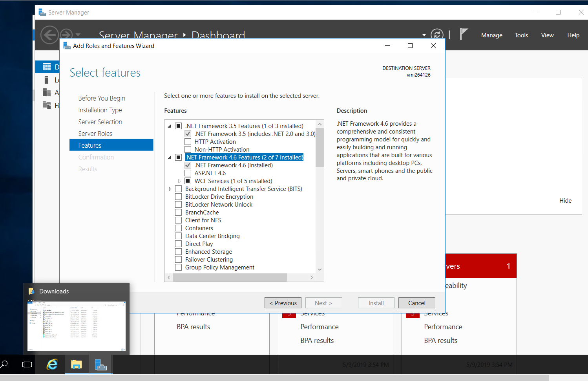Screen dimensions: 588x381
Task: Check Failover Clustering feature
Action: (x=178, y=260)
